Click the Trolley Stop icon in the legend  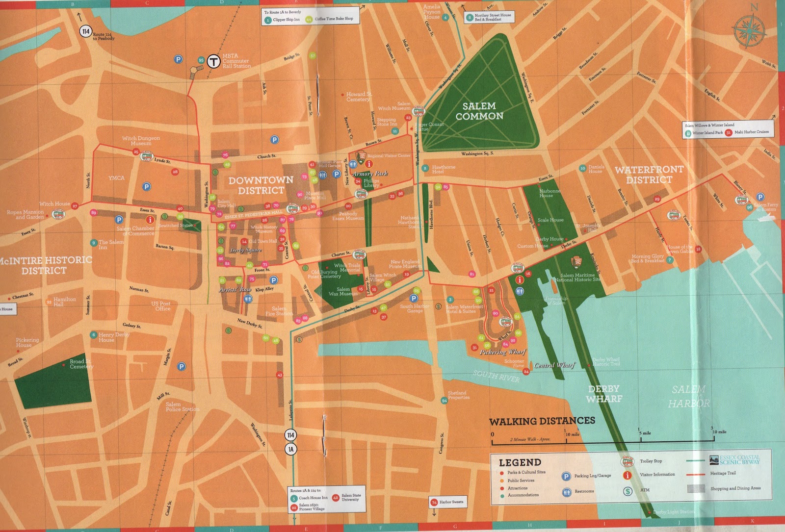coord(627,461)
